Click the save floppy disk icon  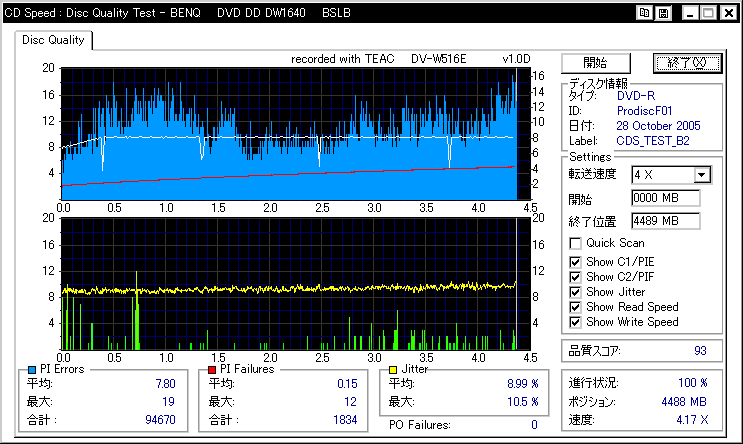click(x=663, y=13)
